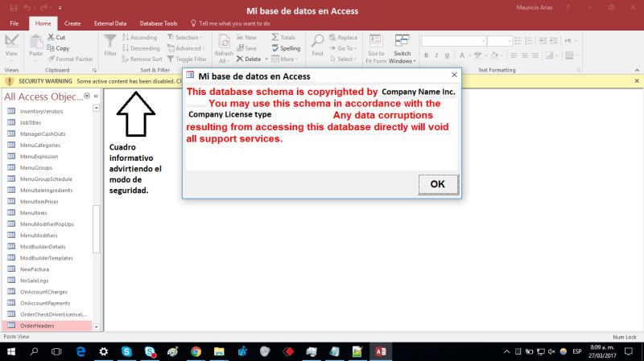
Task: Toggle Underline formatting
Action: pos(447,55)
